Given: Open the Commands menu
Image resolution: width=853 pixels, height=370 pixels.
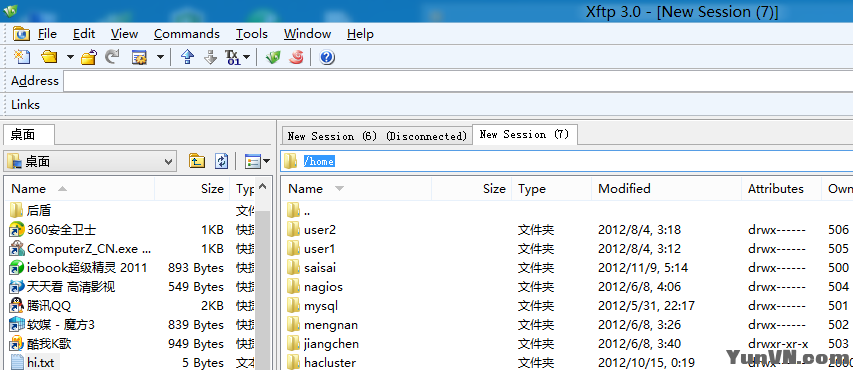Looking at the screenshot, I should click(x=187, y=34).
